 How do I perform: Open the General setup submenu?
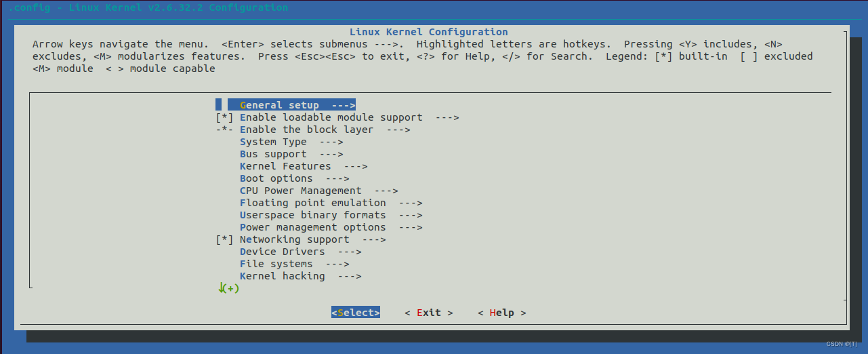(285, 105)
